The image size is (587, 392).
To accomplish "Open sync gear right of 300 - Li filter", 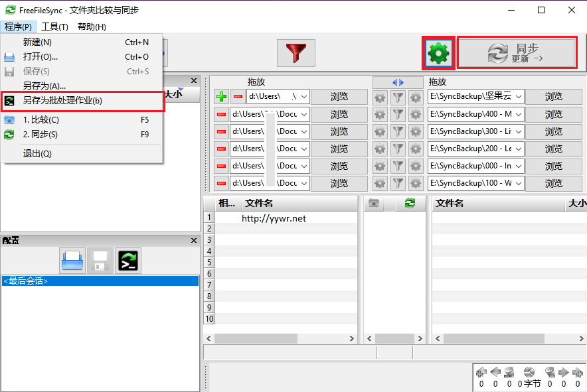I will click(415, 131).
